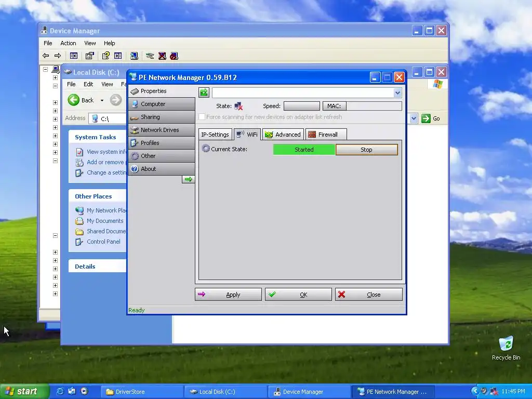
Task: Open the Back history dropdown arrow in Explorer
Action: click(102, 100)
